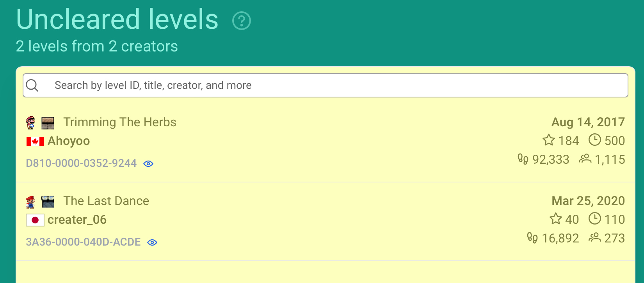The height and width of the screenshot is (283, 644).
Task: Click level ID D810-0000-0352-9244
Action: click(81, 163)
